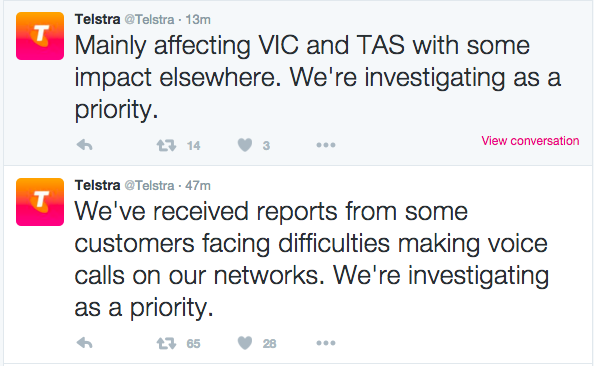The width and height of the screenshot is (594, 366).
Task: Retweet the voice calls difficulties tweet
Action: [x=166, y=343]
